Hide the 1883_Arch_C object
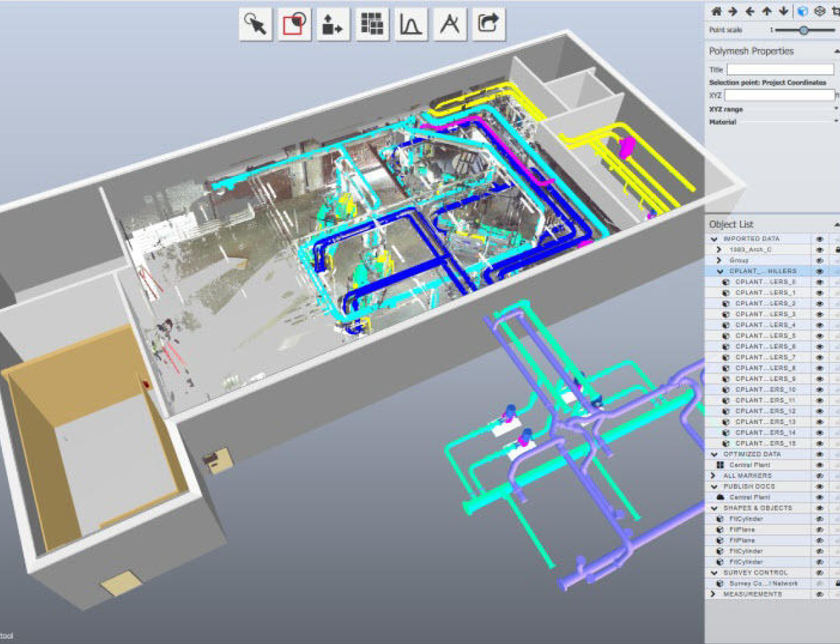The image size is (840, 644). pos(819,249)
